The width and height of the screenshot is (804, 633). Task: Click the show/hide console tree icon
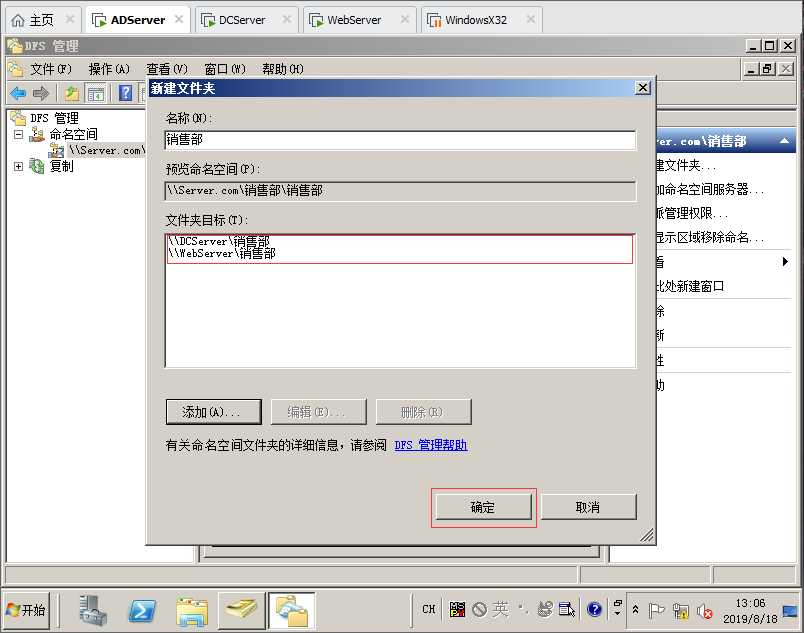[x=95, y=93]
